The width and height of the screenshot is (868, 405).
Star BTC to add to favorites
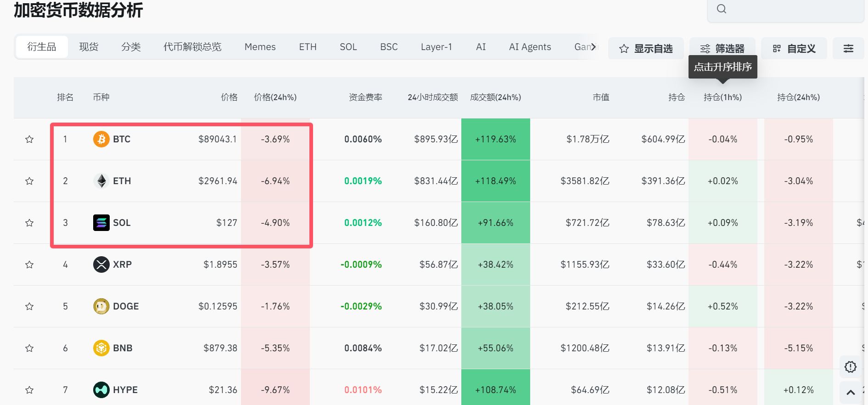(29, 139)
